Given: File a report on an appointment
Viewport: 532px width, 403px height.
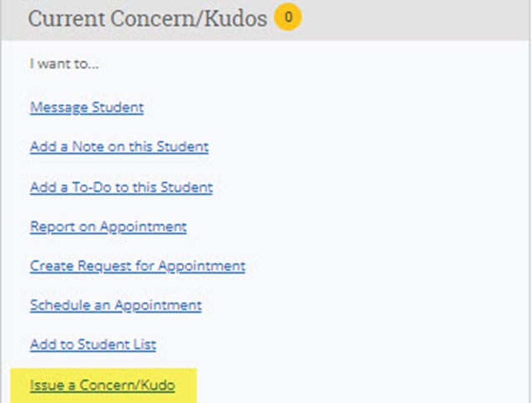Looking at the screenshot, I should (109, 226).
